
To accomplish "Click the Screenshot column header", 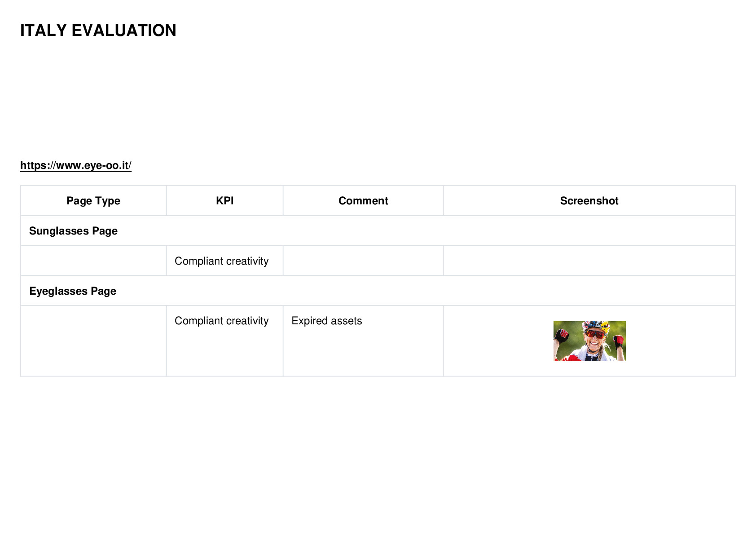I will coord(589,201).
